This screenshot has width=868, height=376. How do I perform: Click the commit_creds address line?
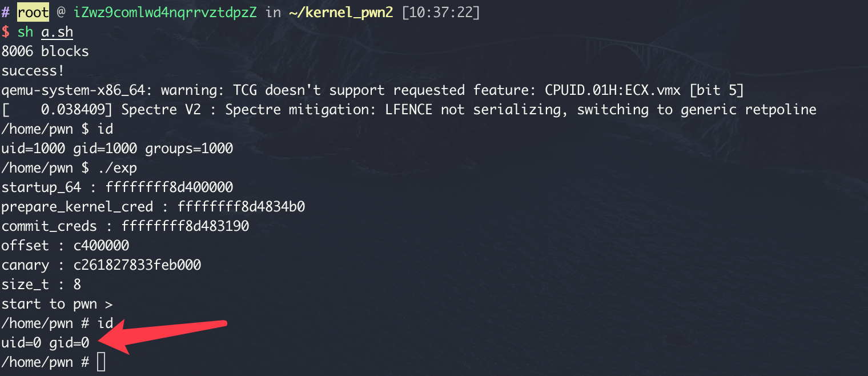tap(125, 226)
